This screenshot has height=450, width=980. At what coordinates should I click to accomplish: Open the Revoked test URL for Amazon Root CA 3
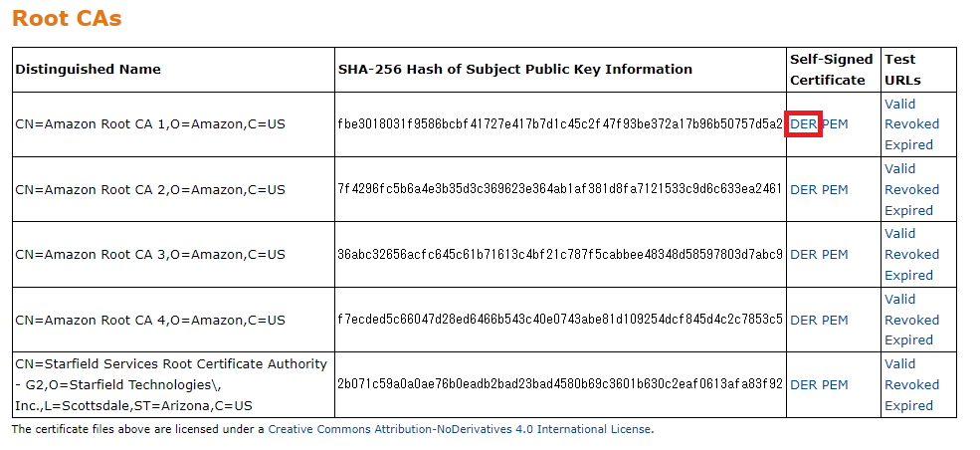[912, 255]
